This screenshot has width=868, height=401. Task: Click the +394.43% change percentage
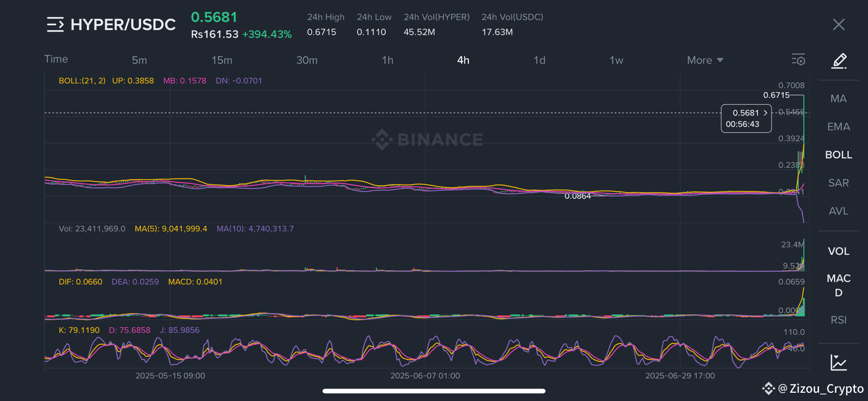click(x=267, y=34)
